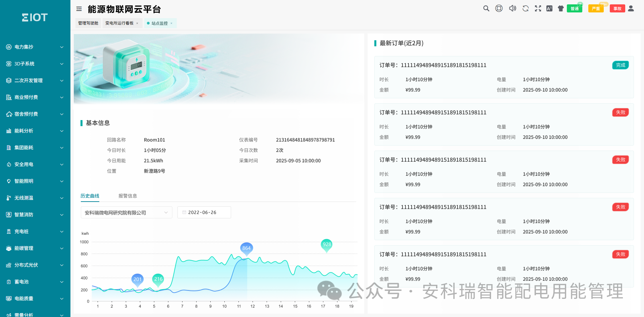Viewport: 644px width, 317px height.
Task: Click the 电力集抄 sidebar icon
Action: [9, 47]
